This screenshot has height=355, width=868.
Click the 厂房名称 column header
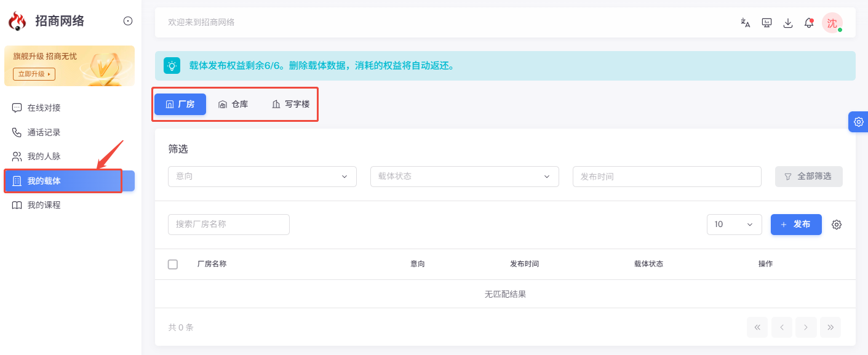(212, 264)
